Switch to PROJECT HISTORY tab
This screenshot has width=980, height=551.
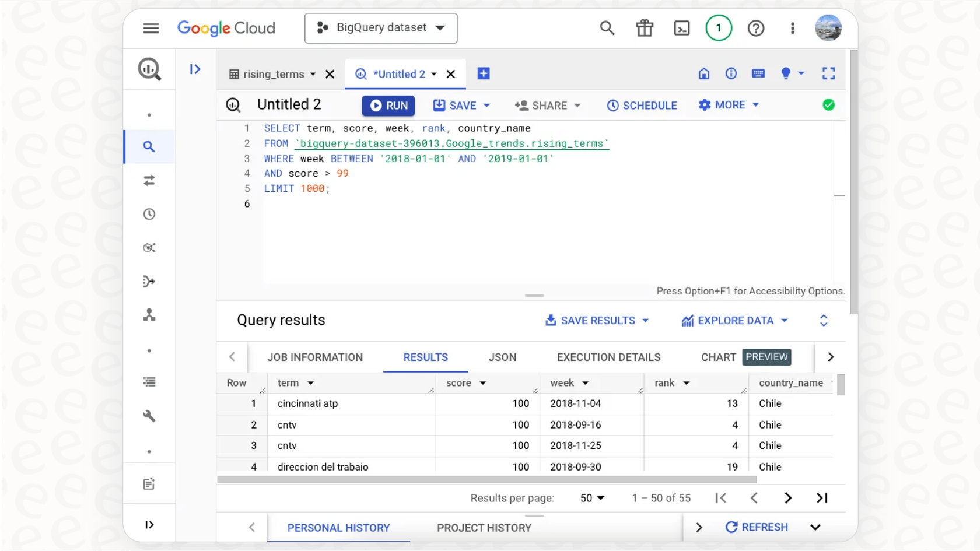(x=483, y=527)
